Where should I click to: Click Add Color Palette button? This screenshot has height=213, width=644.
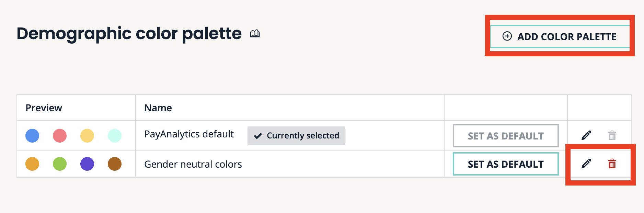click(x=560, y=36)
